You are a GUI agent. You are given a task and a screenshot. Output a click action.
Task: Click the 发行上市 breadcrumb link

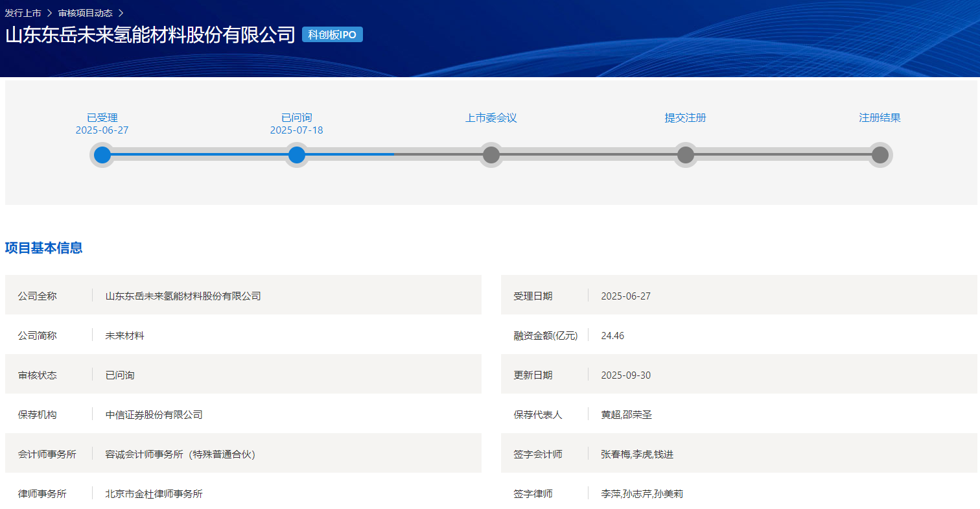coord(23,13)
